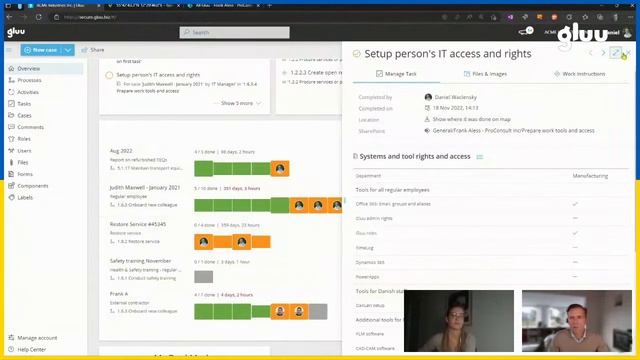Image resolution: width=640 pixels, height=360 pixels.
Task: Open the New case dropdown arrow
Action: click(68, 50)
